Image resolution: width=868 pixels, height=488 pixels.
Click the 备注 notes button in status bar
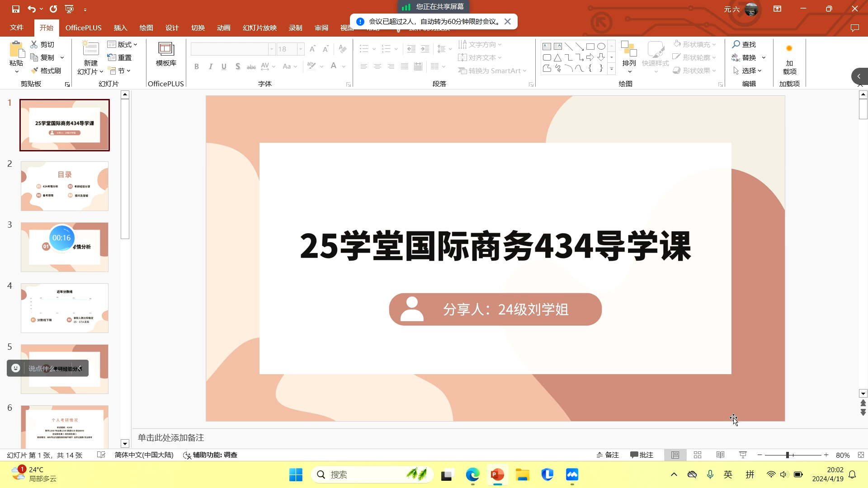[608, 455]
